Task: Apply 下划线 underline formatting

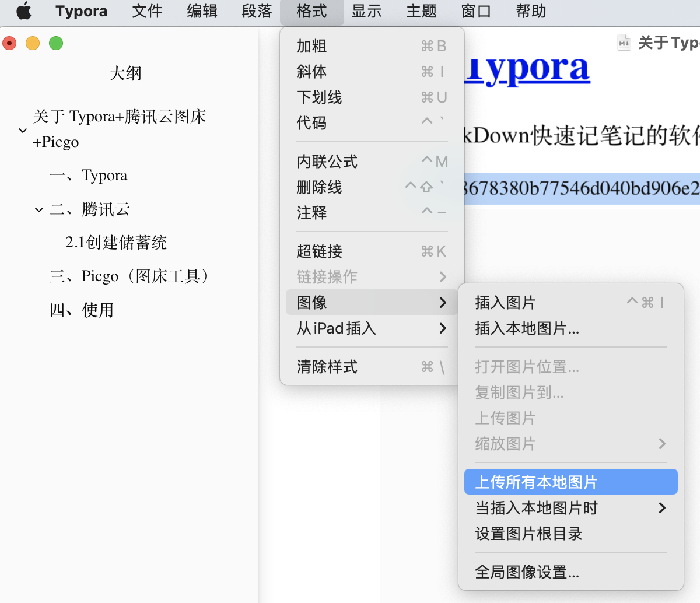Action: click(x=372, y=97)
